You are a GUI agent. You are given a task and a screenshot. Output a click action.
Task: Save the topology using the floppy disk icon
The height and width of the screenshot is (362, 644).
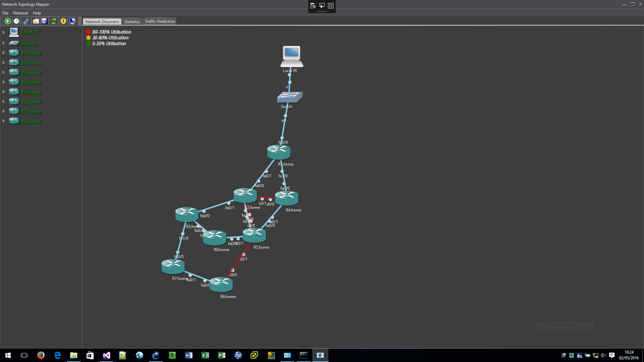tap(44, 21)
